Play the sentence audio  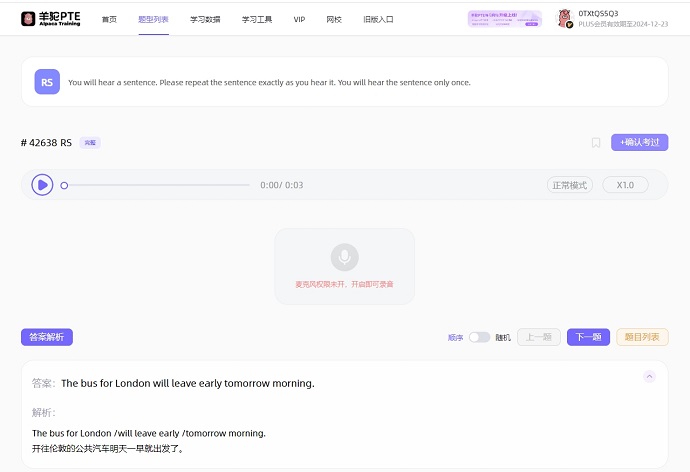pos(42,185)
